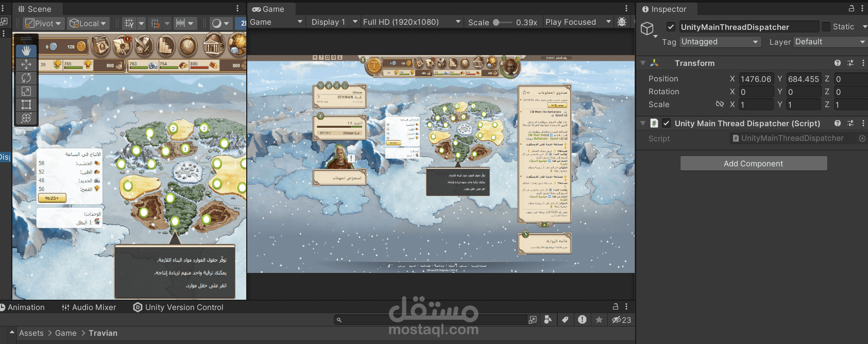Screen dimensions: 868x344
Task: Toggle Inspector lock icon
Action: tap(852, 9)
